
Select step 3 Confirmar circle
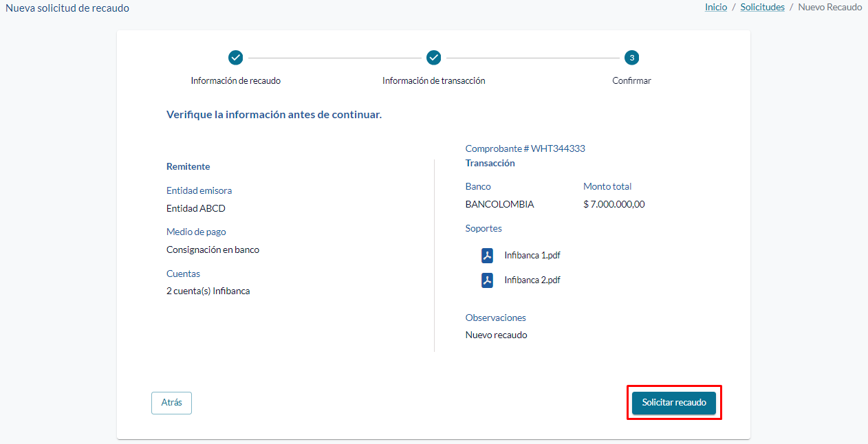tap(631, 58)
